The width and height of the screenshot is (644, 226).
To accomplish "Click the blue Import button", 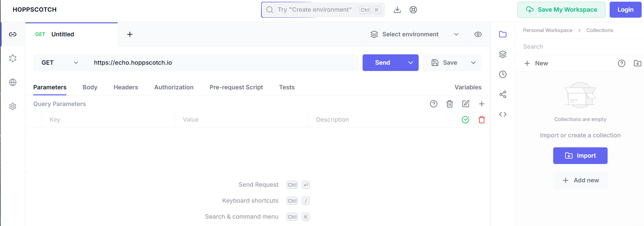I will pyautogui.click(x=580, y=156).
